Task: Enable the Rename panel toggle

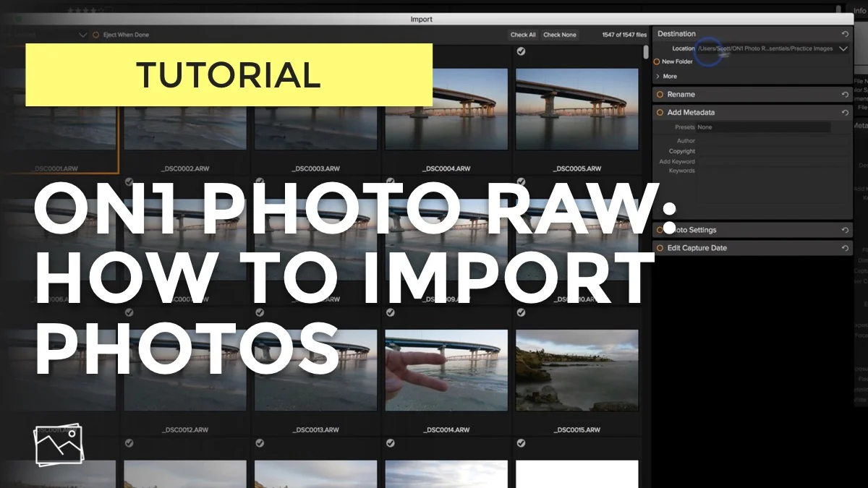Action: click(659, 94)
